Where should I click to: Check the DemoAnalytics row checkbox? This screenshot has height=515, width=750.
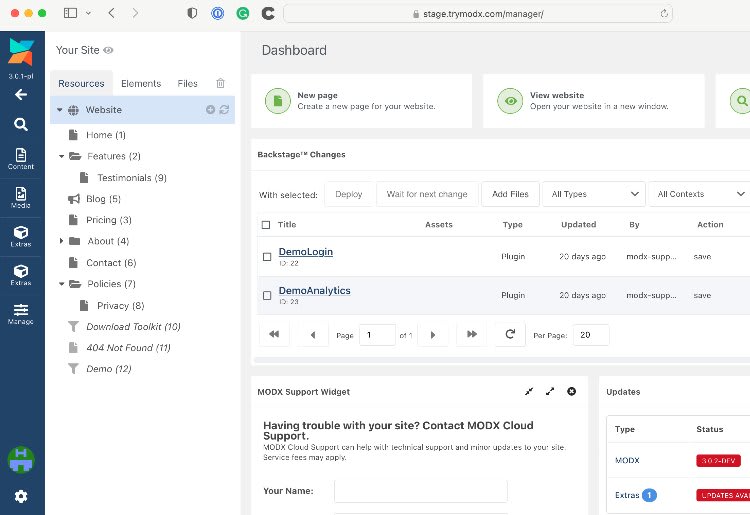[267, 296]
